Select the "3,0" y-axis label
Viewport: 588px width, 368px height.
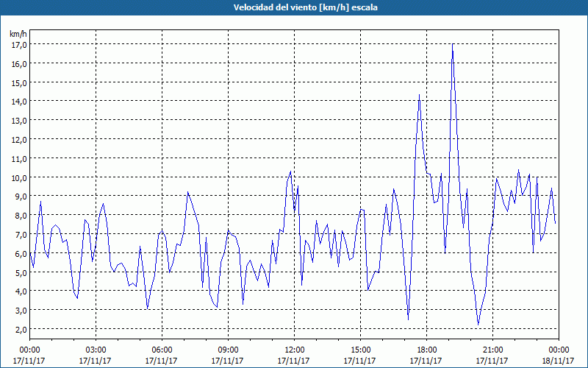pos(21,310)
